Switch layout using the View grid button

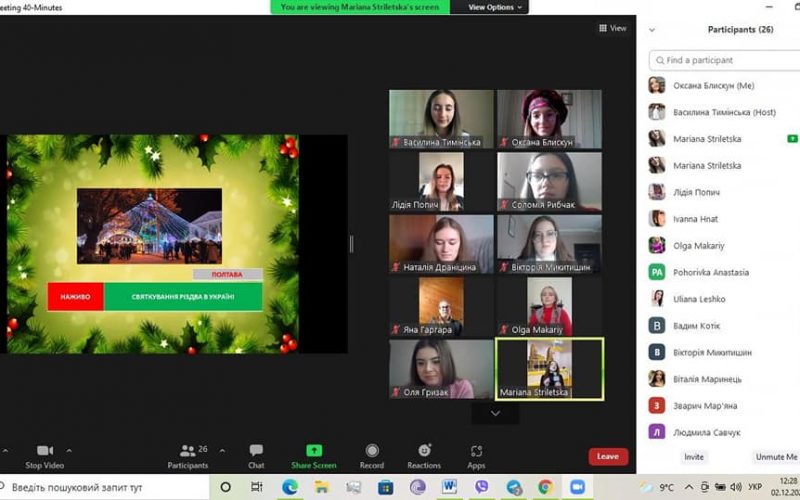[x=612, y=28]
